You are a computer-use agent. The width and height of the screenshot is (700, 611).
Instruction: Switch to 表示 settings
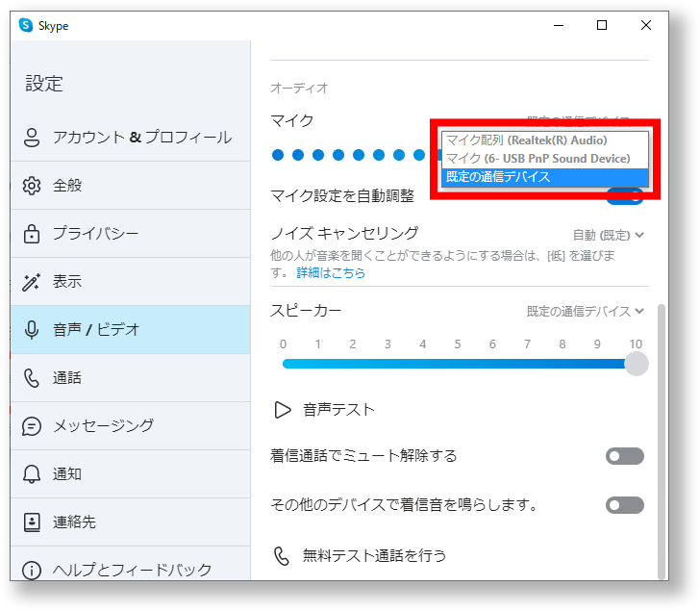click(x=131, y=282)
